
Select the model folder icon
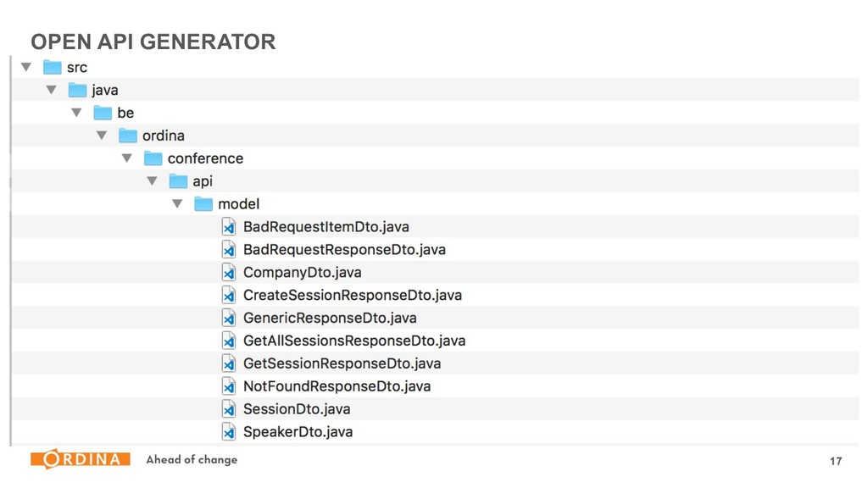(203, 204)
